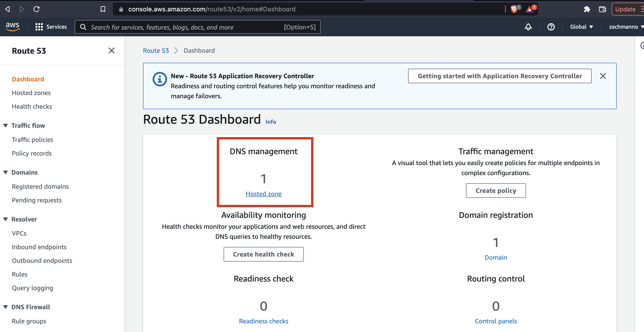Open Policy records in the sidebar
Image resolution: width=644 pixels, height=332 pixels.
click(32, 153)
